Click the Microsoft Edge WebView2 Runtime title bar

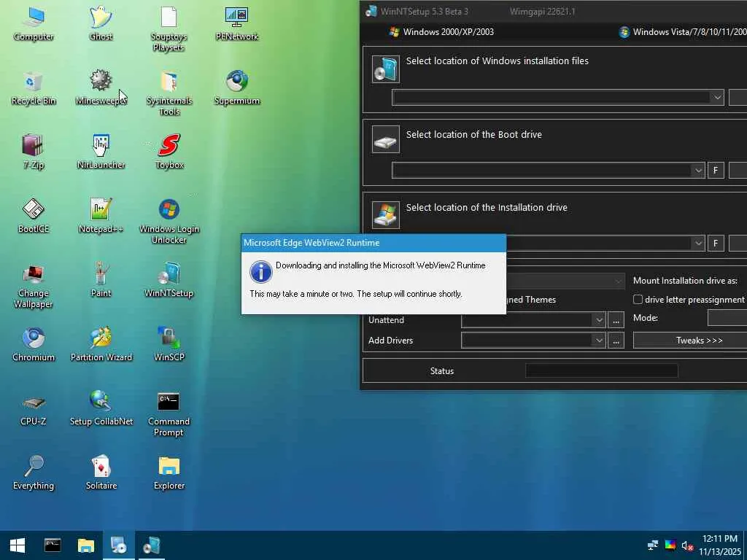373,243
